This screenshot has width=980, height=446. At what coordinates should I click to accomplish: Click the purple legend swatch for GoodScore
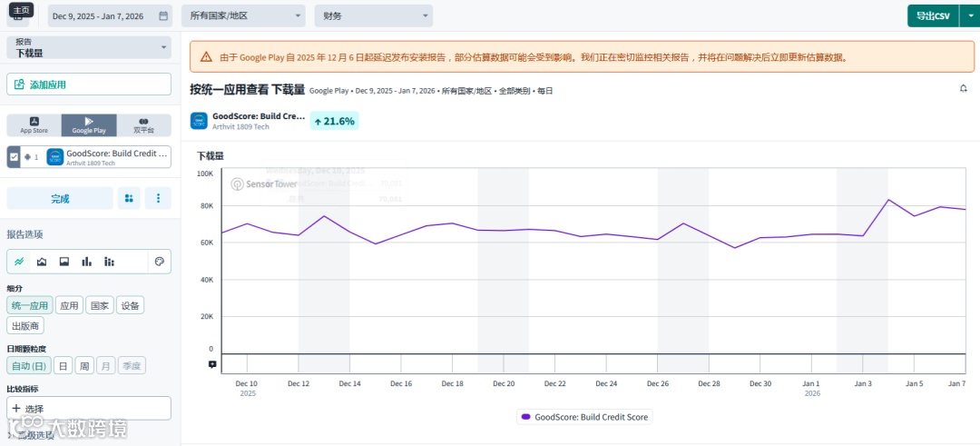coord(525,417)
